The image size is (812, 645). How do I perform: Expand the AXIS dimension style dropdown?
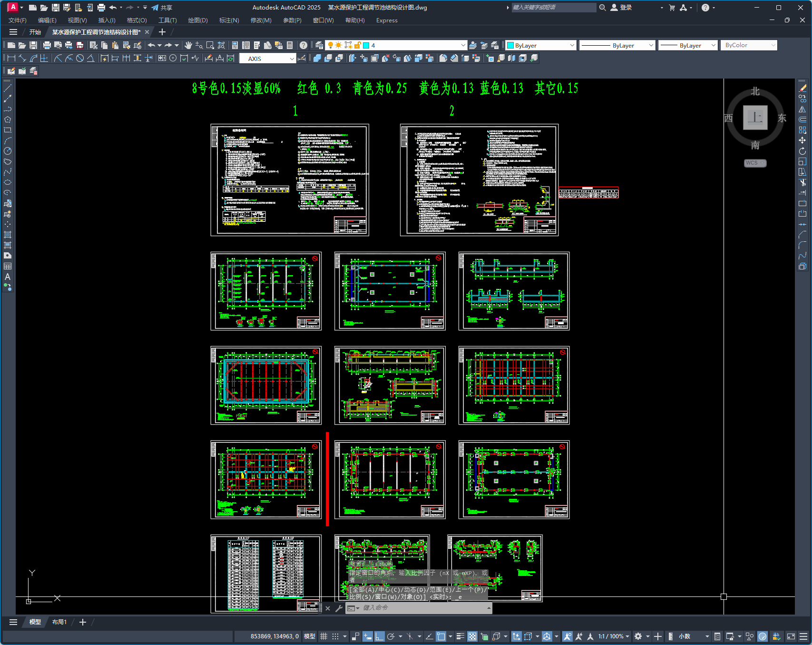click(x=292, y=59)
